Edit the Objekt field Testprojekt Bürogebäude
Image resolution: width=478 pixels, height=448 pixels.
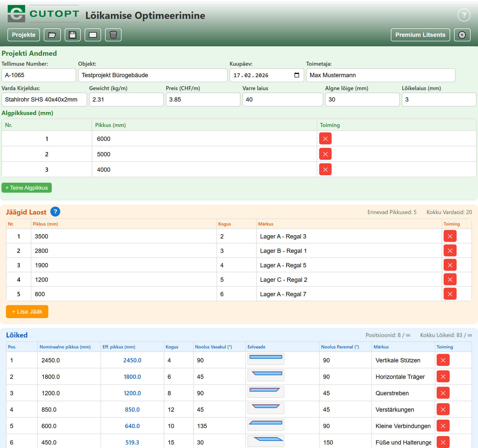pos(153,75)
